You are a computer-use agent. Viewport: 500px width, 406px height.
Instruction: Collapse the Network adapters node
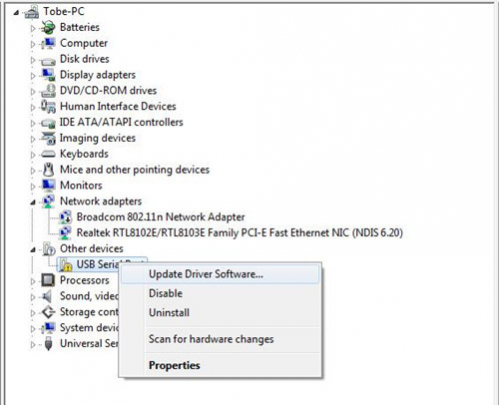pyautogui.click(x=33, y=202)
